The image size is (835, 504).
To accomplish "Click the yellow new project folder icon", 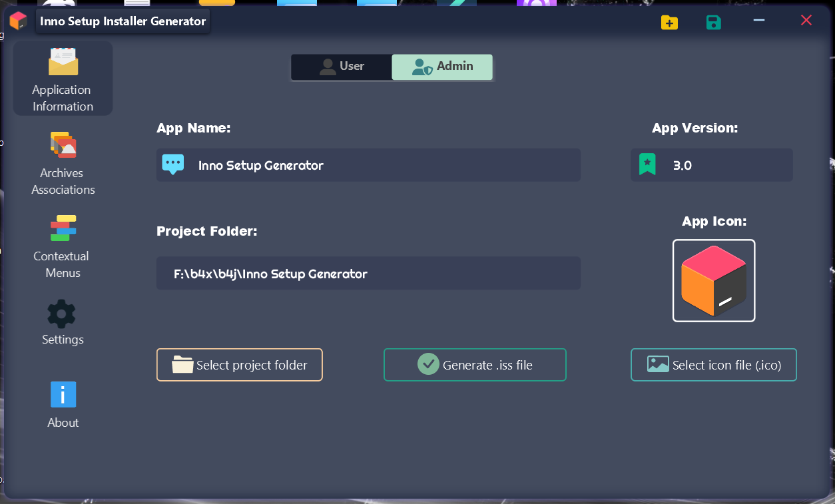I will (669, 22).
